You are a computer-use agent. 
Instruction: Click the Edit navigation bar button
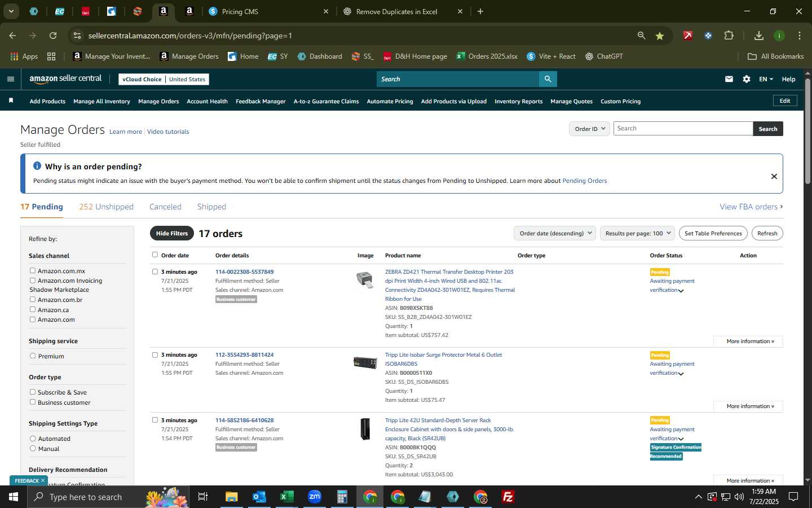(785, 100)
